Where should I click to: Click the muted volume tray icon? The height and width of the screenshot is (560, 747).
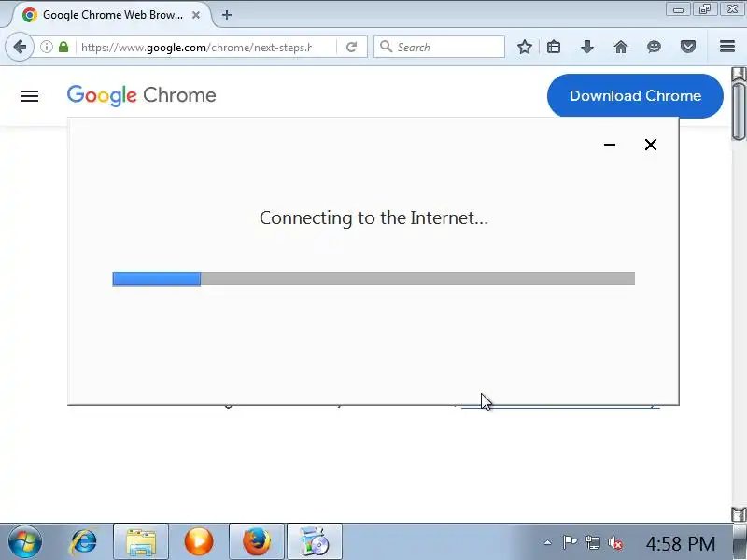[x=615, y=542]
